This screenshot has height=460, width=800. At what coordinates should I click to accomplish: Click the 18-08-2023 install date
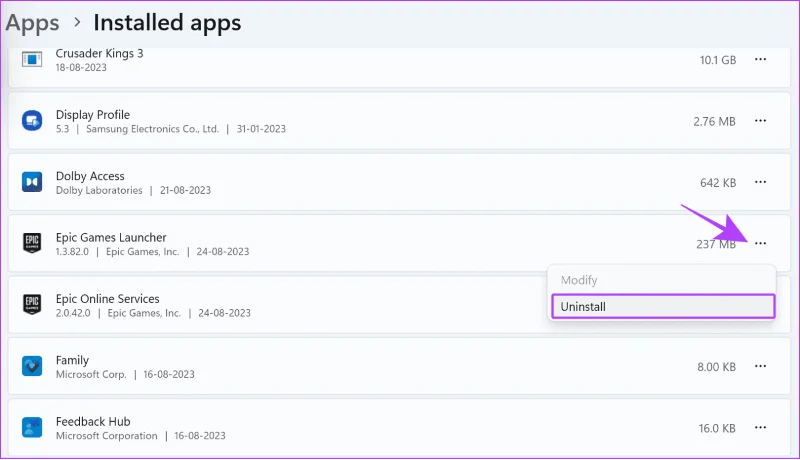81,67
